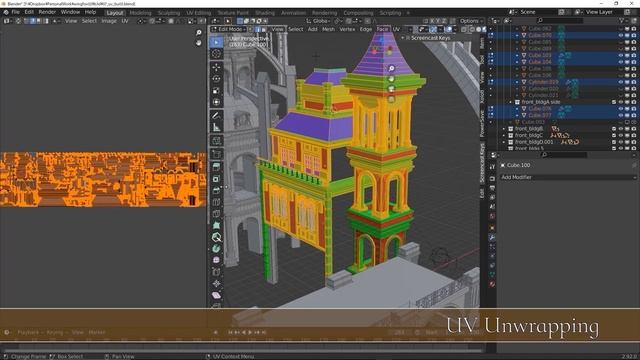This screenshot has width=640, height=360.
Task: Click the UV editor zoom magnifier icon
Action: pos(199,33)
